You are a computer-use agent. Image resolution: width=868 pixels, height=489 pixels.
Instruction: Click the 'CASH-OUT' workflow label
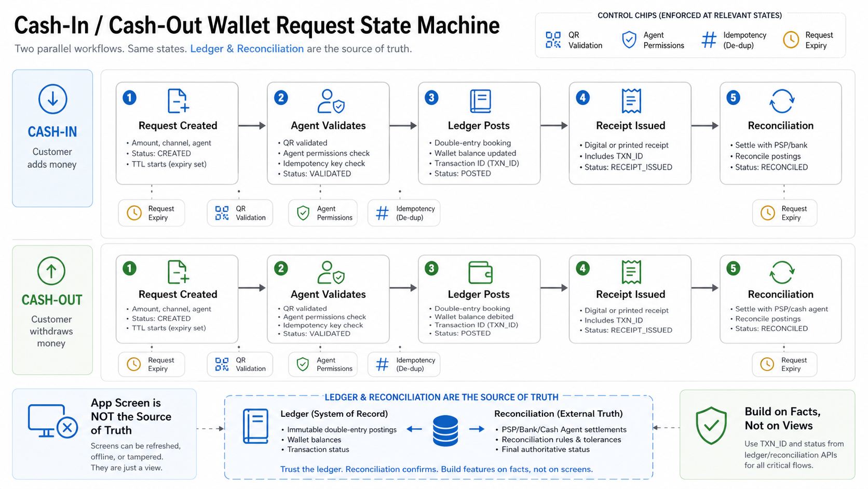[x=52, y=300]
